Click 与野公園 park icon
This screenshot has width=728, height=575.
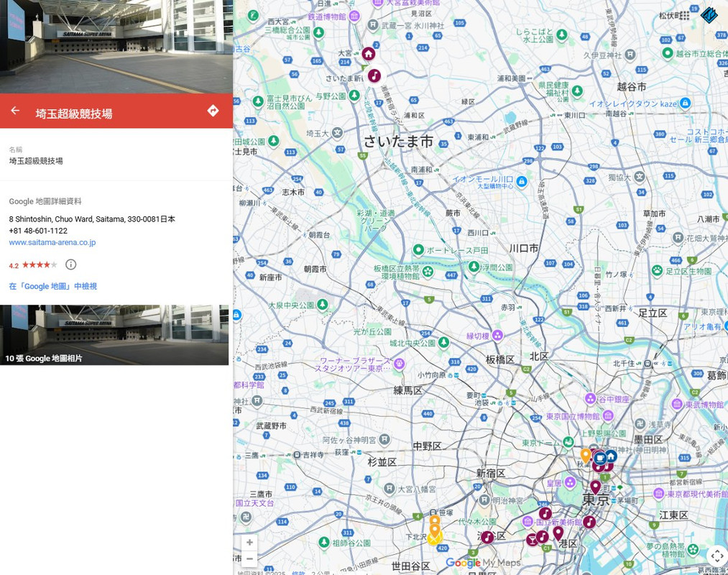(354, 95)
